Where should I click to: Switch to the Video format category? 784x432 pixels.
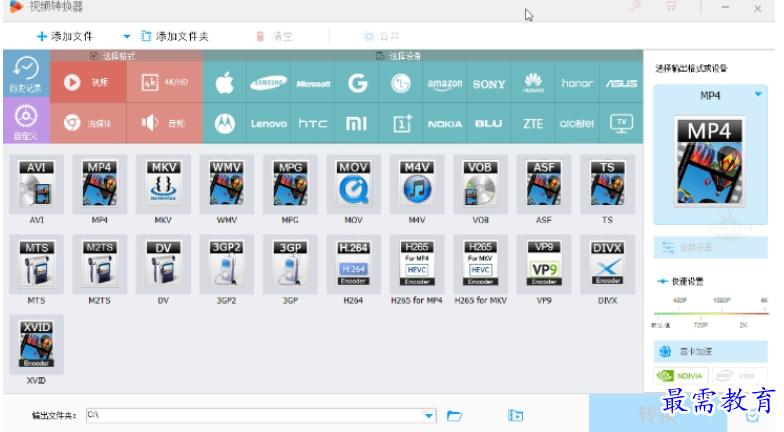point(88,82)
